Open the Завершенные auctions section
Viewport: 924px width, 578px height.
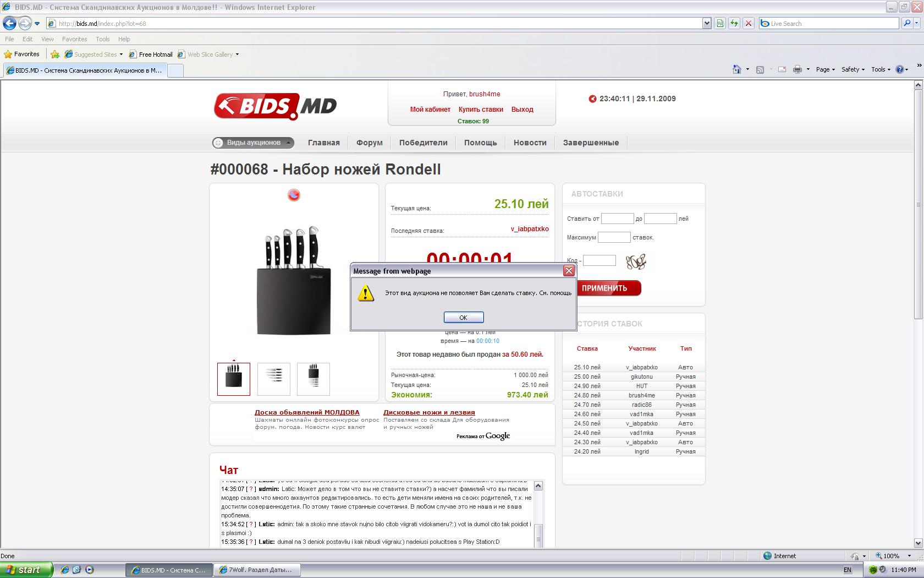click(591, 143)
